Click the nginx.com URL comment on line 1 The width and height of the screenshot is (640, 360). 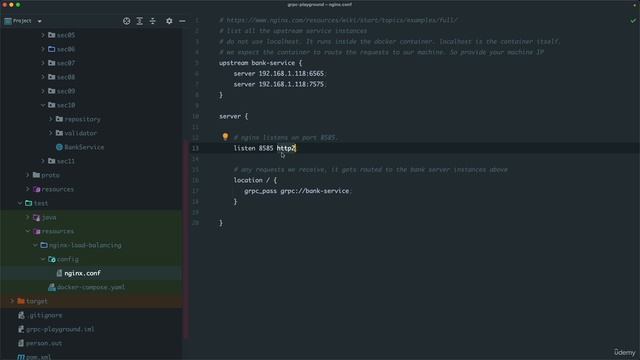click(338, 20)
